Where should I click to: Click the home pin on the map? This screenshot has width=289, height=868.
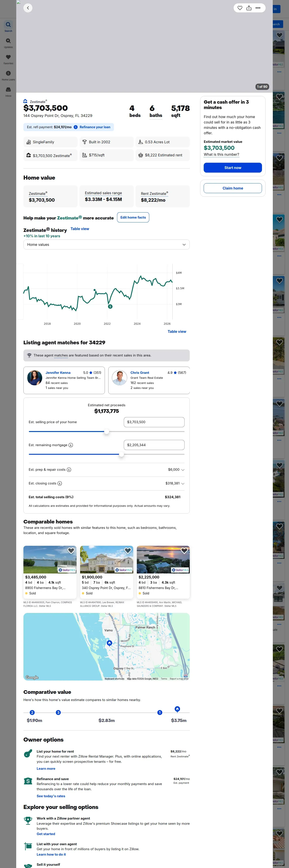pyautogui.click(x=109, y=643)
